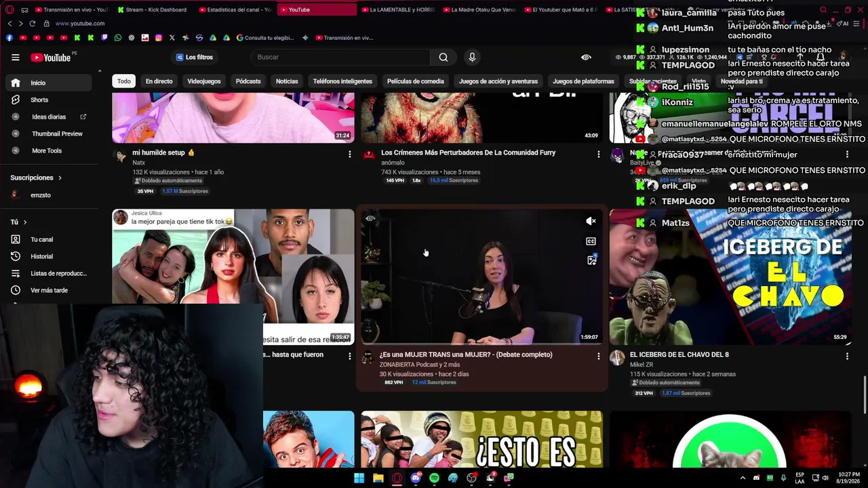Open the AI image tool on preview

[591, 260]
